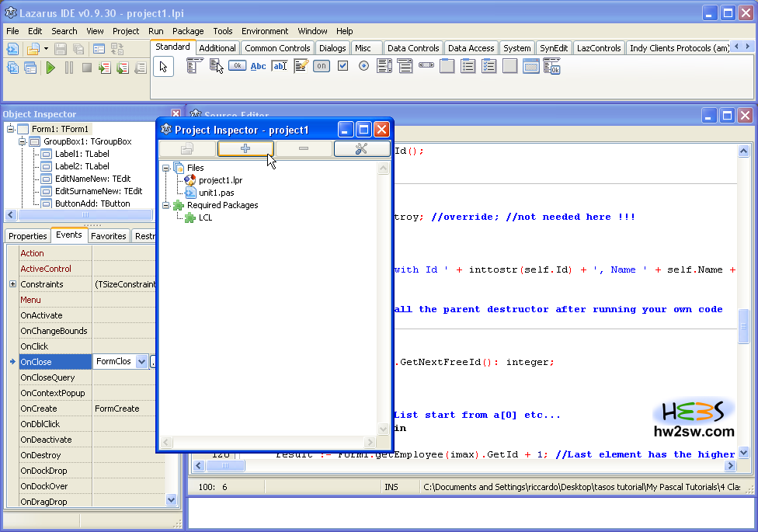The height and width of the screenshot is (532, 758).
Task: Click the Stop execution icon
Action: pyautogui.click(x=87, y=68)
